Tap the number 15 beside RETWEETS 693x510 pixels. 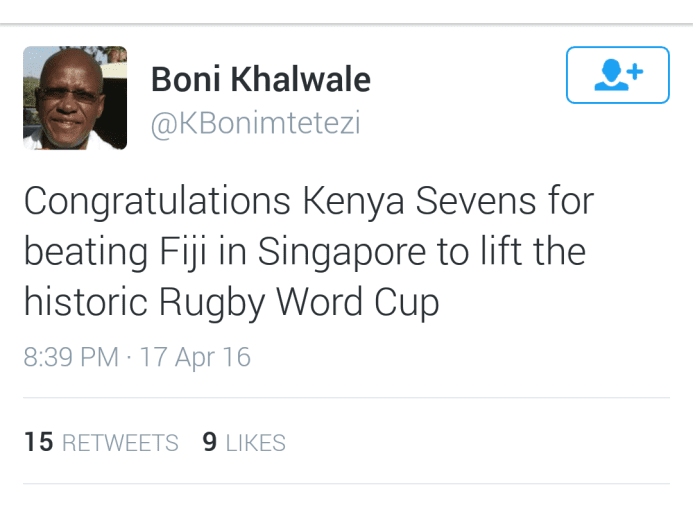pyautogui.click(x=39, y=442)
